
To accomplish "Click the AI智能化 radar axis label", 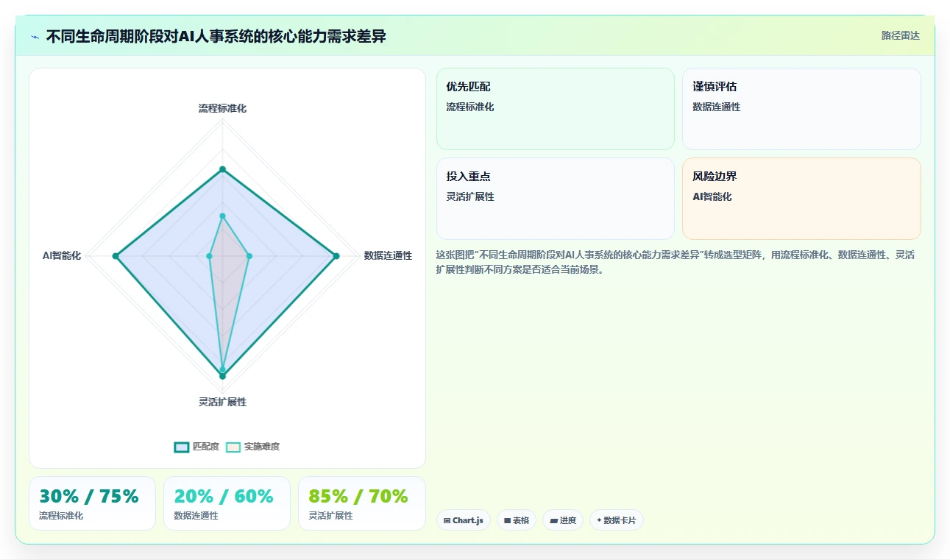I will tap(62, 255).
